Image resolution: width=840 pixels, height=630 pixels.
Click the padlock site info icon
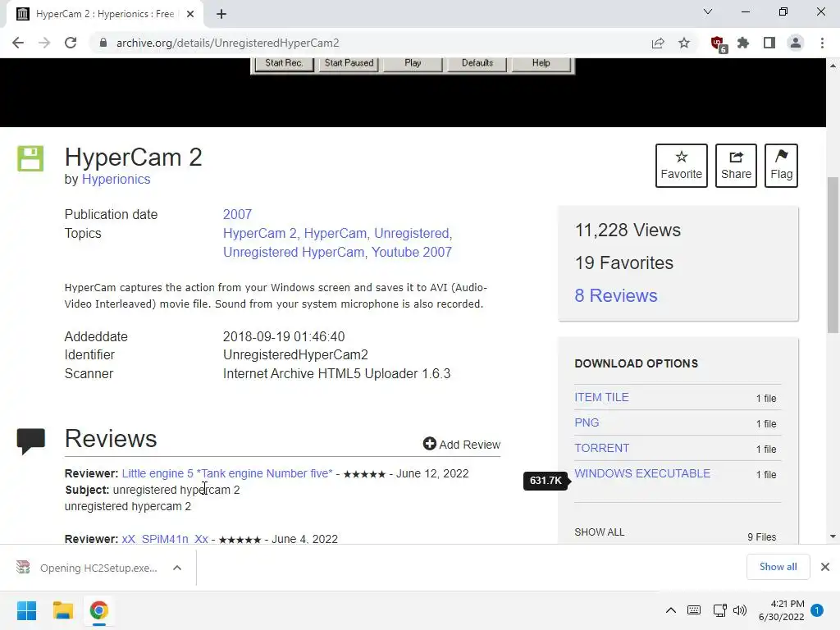pos(103,43)
